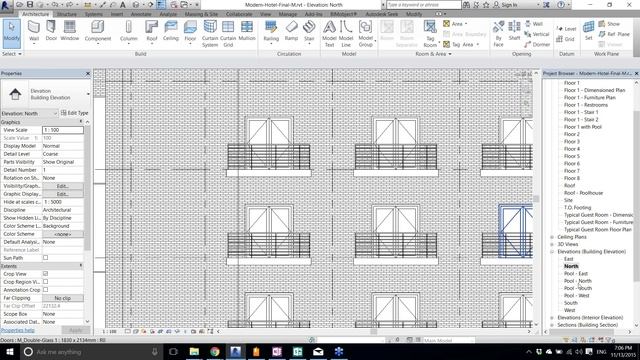Image resolution: width=640 pixels, height=360 pixels.
Task: Open the West elevation view
Action: [x=569, y=310]
